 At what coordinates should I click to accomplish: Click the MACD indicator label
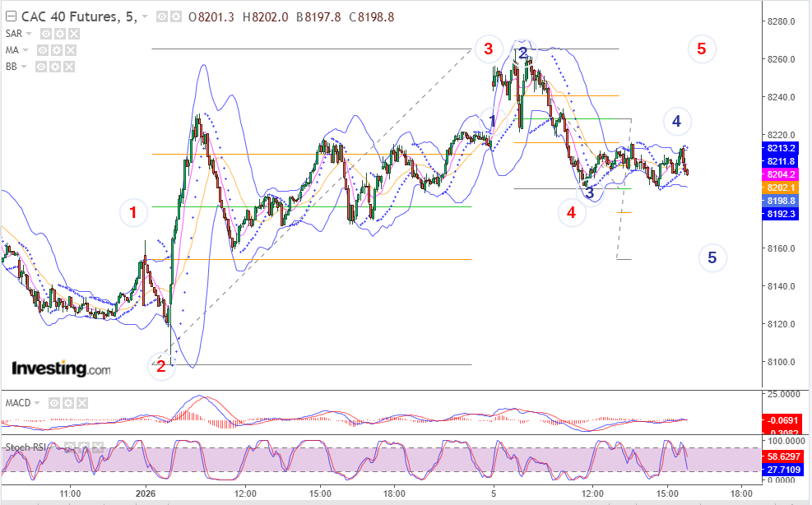(18, 403)
